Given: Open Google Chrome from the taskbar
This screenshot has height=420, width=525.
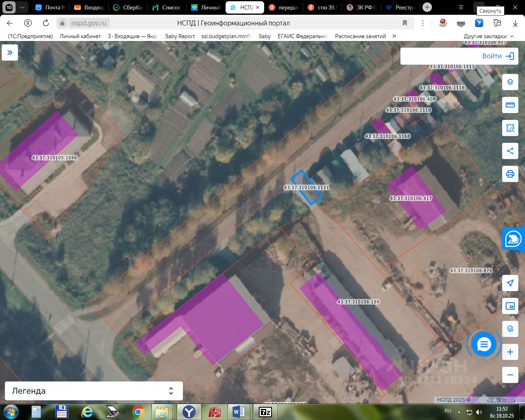Looking at the screenshot, I should 138,411.
